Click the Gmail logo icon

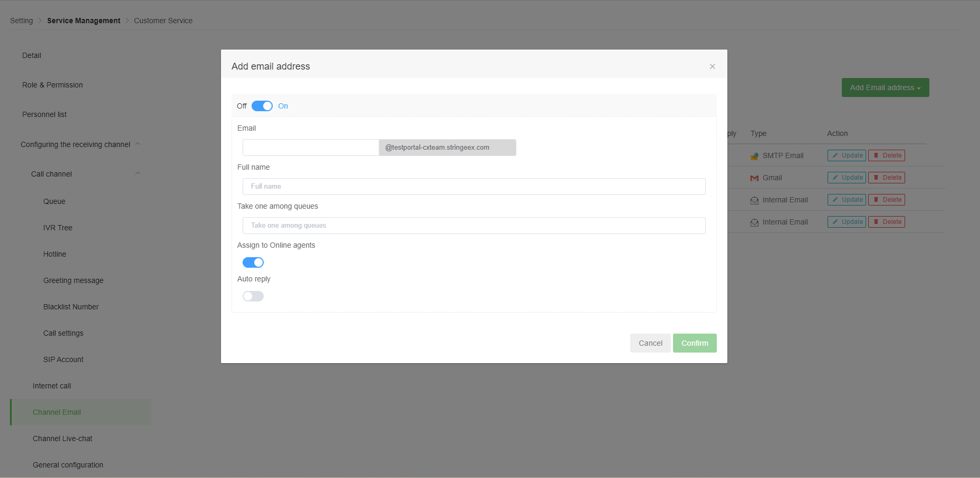[754, 178]
